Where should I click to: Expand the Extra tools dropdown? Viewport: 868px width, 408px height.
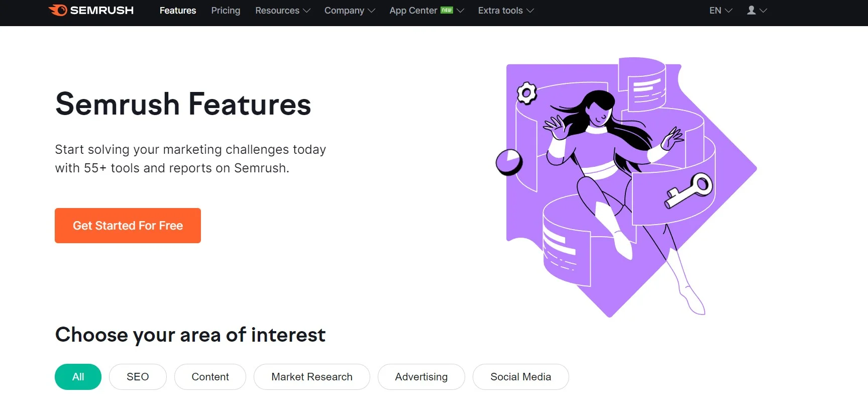click(x=505, y=11)
